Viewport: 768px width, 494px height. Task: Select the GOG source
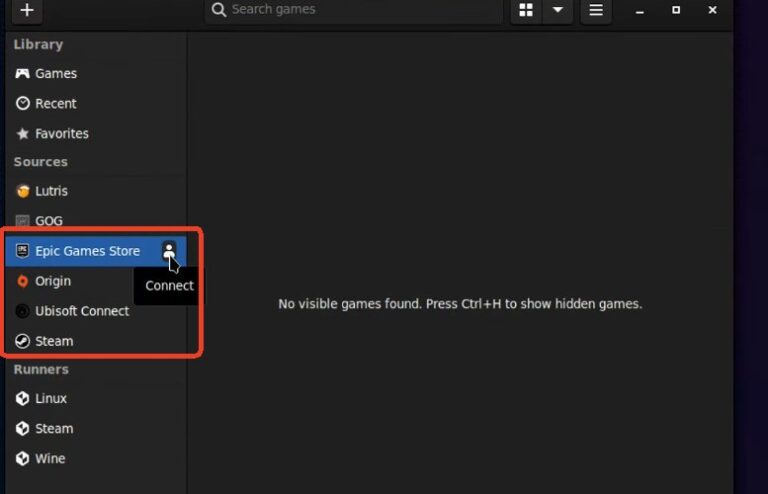(x=96, y=221)
